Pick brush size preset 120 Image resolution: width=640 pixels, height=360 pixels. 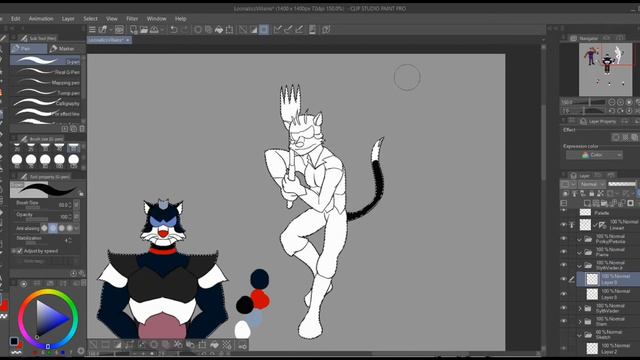pyautogui.click(x=73, y=160)
